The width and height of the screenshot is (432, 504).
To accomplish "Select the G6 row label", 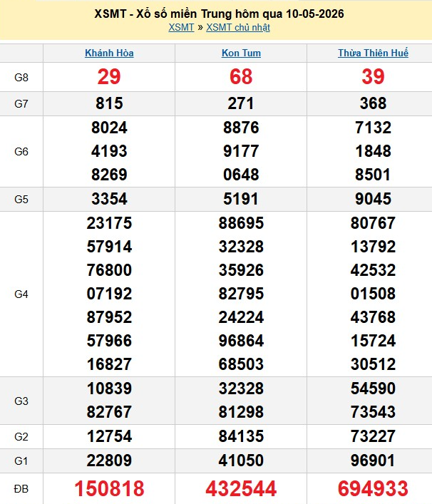I will 21,151.
